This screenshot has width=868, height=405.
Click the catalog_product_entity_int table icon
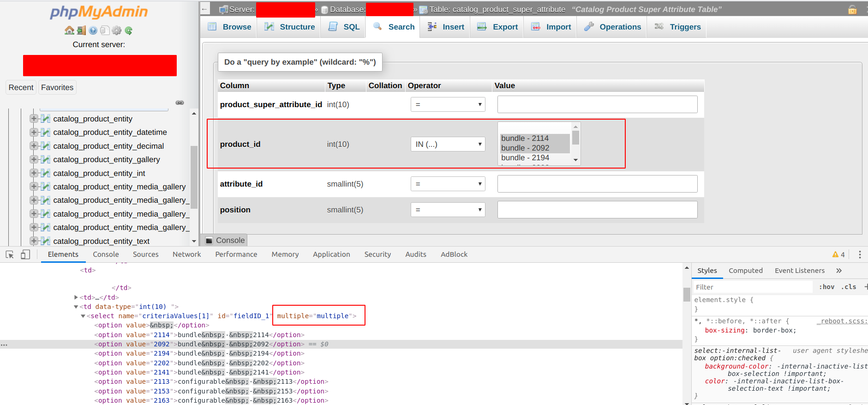pyautogui.click(x=45, y=173)
